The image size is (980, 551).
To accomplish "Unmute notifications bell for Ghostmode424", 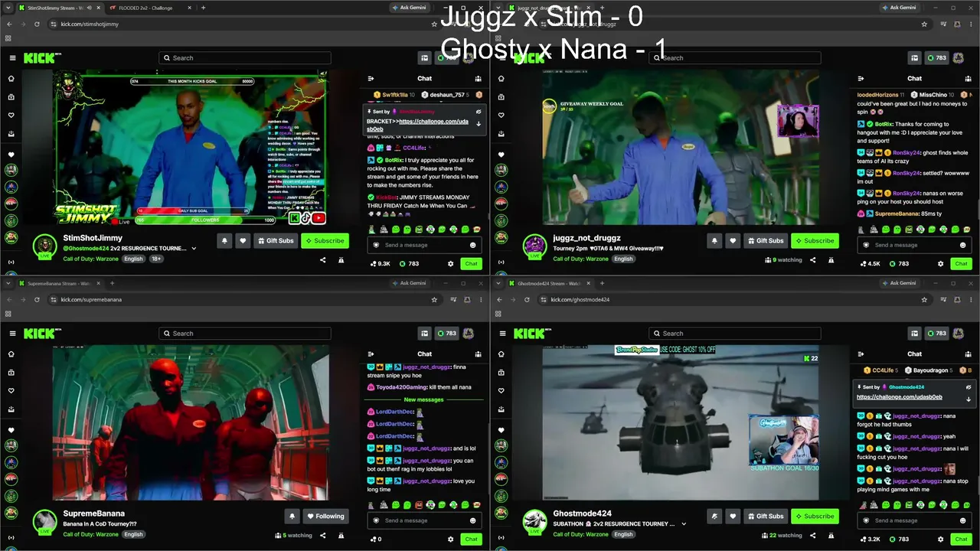I will click(x=714, y=516).
